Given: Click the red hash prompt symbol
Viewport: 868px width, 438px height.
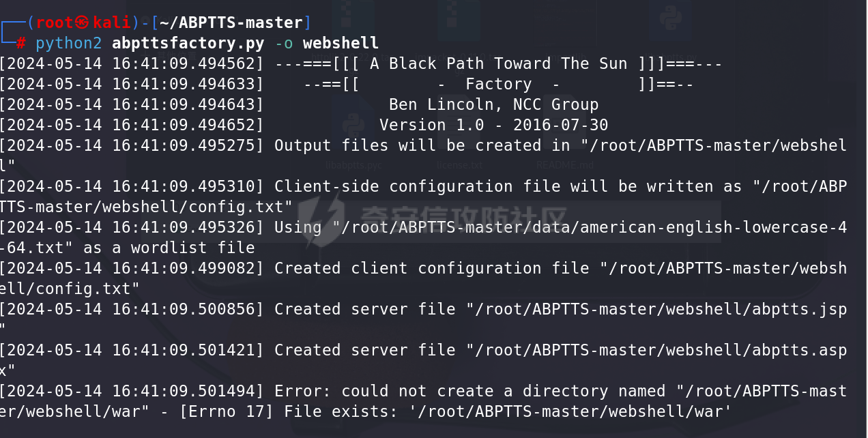Looking at the screenshot, I should (21, 44).
